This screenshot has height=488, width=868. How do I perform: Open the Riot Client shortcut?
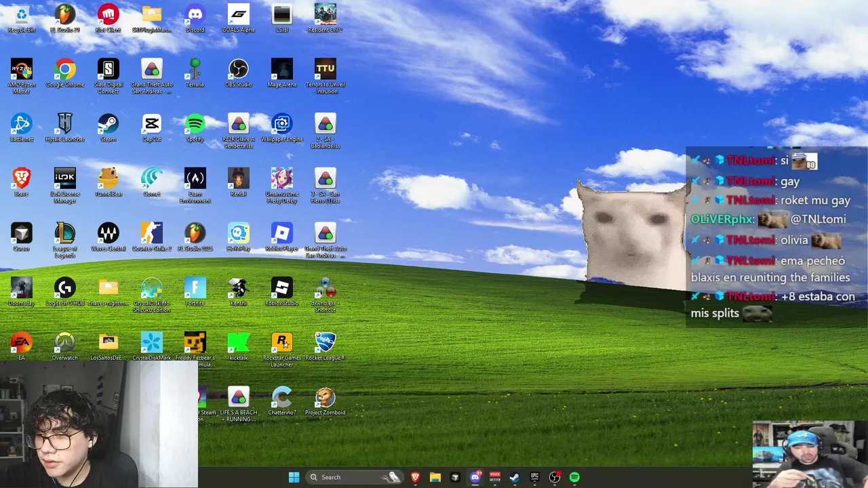108,18
